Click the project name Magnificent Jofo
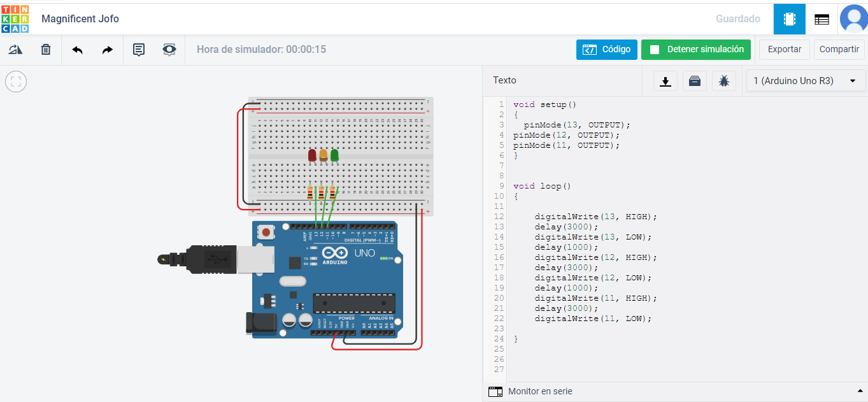 pos(80,19)
